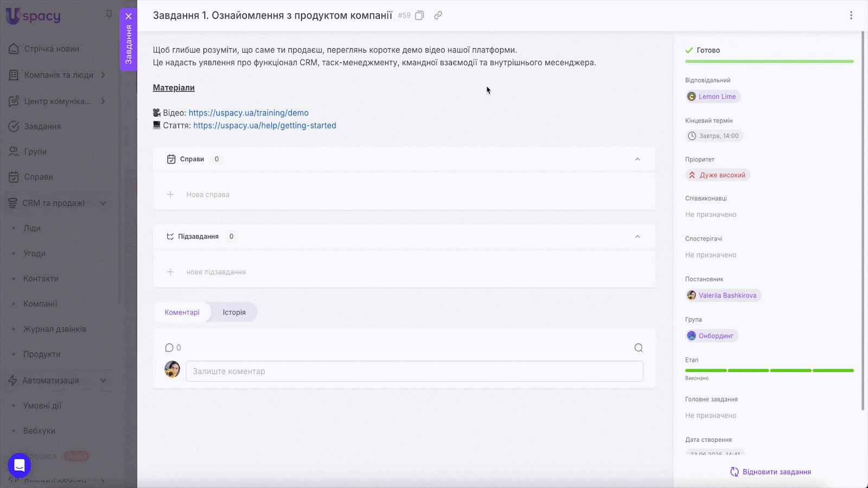Collapse the Справи section
Screen dimensions: 868x488
pos(637,159)
